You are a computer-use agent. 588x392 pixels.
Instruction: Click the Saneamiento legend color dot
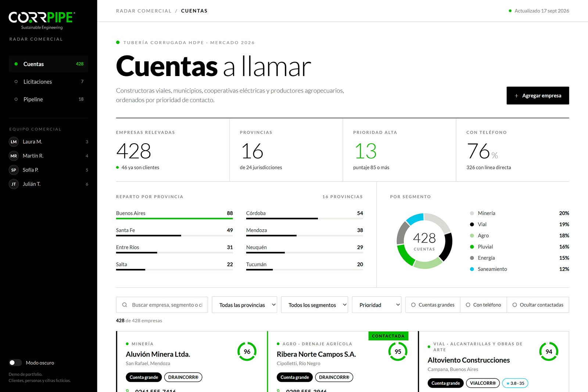pyautogui.click(x=472, y=269)
